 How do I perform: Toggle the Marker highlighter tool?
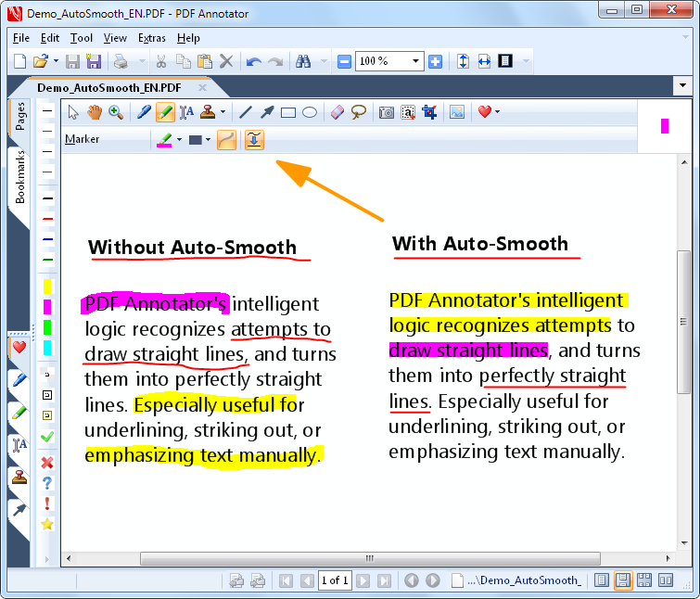tap(165, 112)
